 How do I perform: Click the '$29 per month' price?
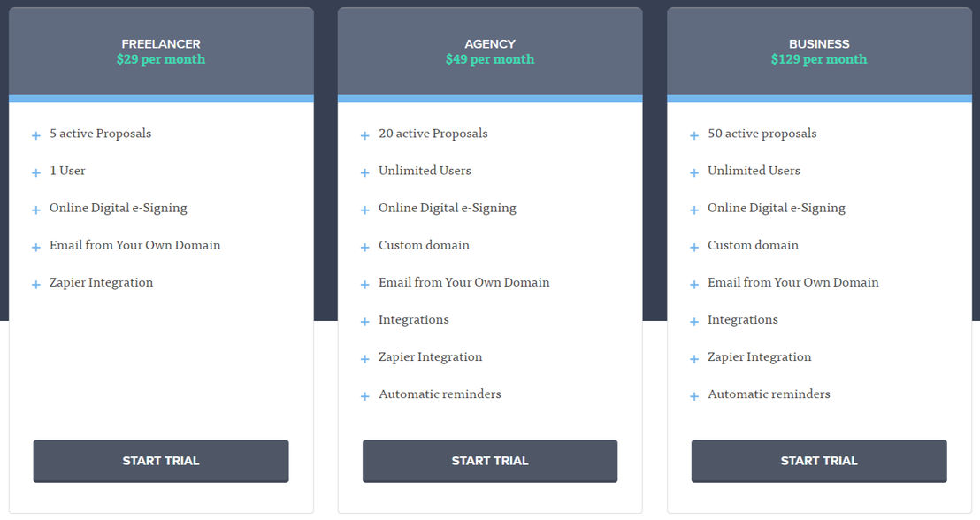(161, 59)
